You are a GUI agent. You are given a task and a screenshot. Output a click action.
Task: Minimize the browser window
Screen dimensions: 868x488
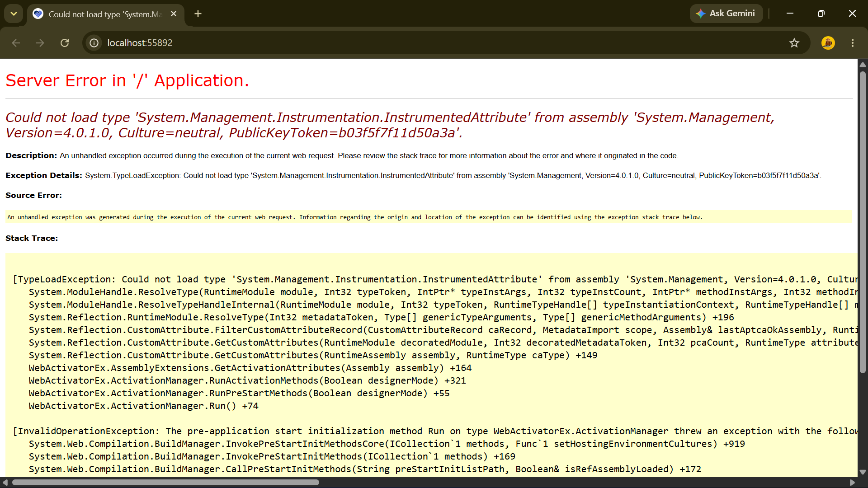click(x=790, y=14)
